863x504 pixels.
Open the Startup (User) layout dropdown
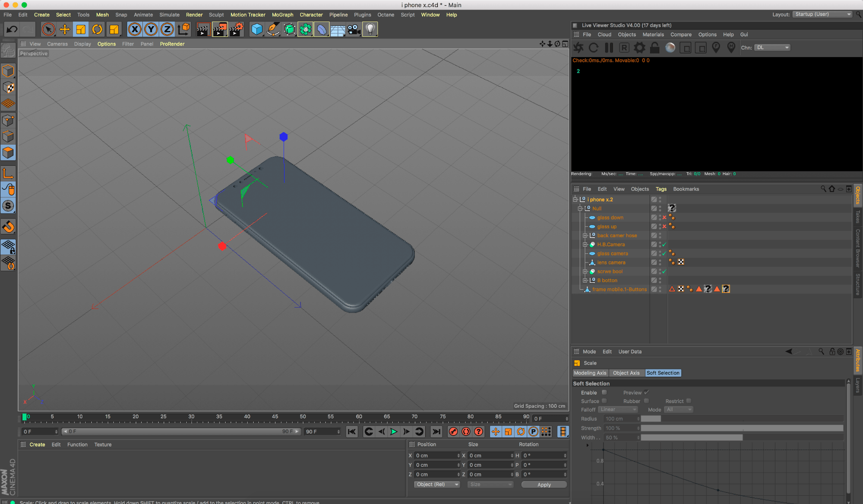click(x=822, y=14)
